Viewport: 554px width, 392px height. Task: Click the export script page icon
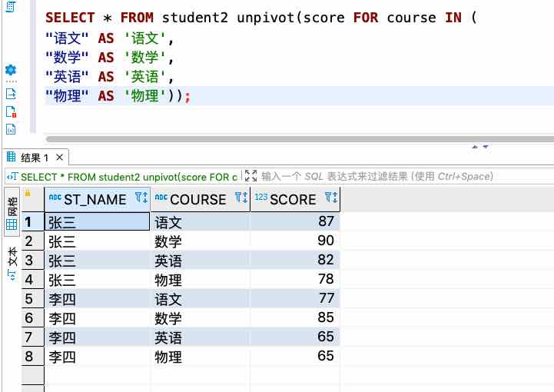11,94
